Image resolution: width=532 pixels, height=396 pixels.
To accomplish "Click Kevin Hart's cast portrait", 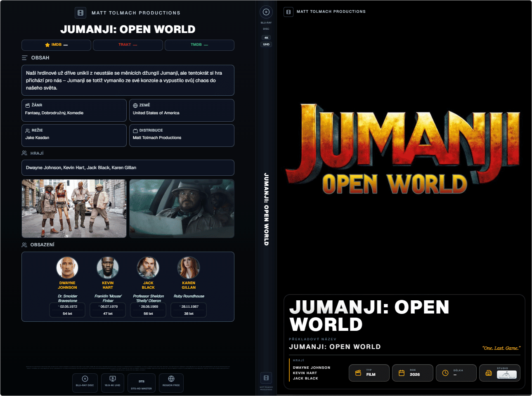I will pyautogui.click(x=108, y=268).
